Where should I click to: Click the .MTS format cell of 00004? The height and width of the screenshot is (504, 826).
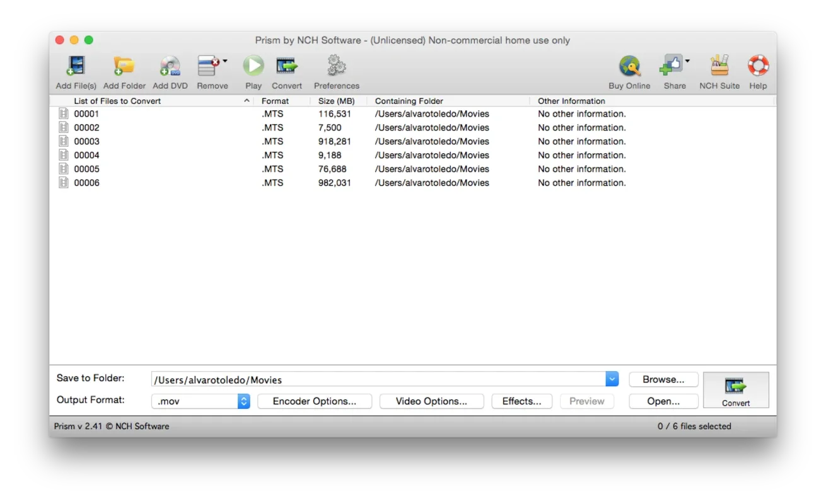(272, 156)
